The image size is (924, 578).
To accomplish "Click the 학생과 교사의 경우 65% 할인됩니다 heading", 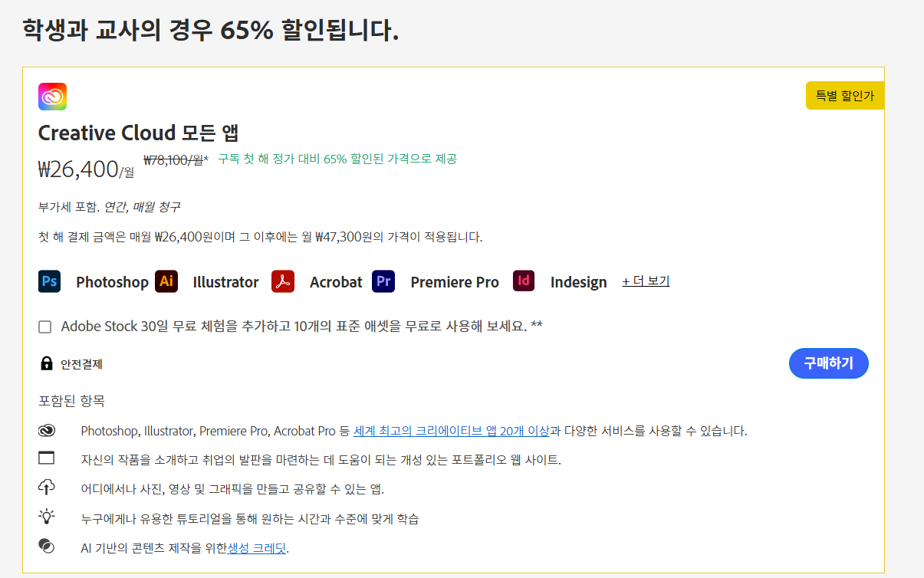I will tap(211, 31).
